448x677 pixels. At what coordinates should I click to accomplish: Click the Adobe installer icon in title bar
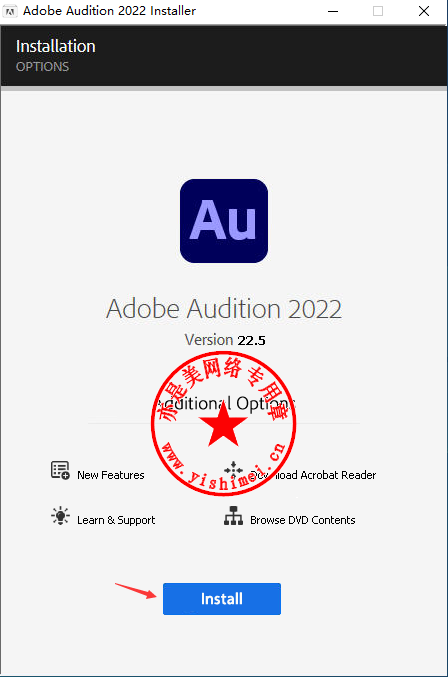(9, 11)
